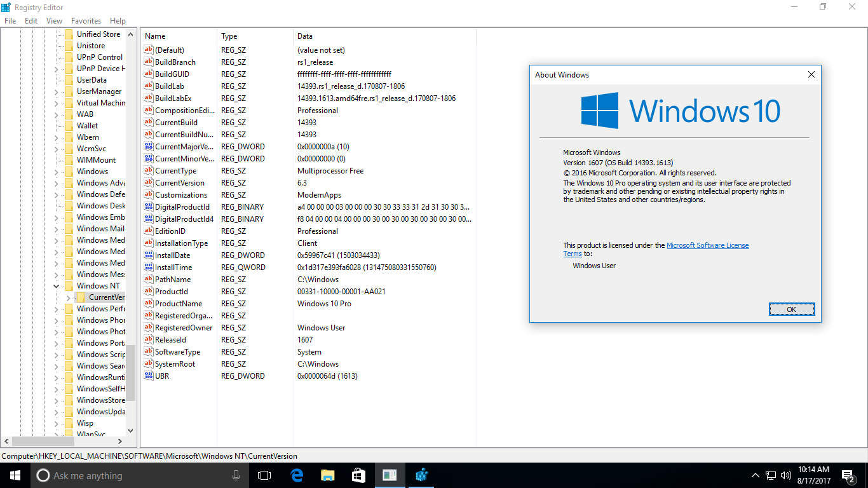Open the View menu
The image size is (868, 488).
pyautogui.click(x=54, y=21)
